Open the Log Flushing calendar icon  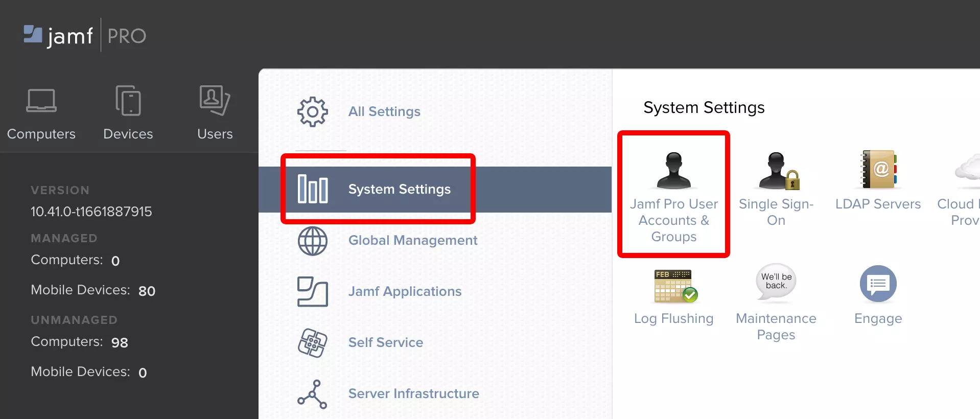(x=676, y=286)
